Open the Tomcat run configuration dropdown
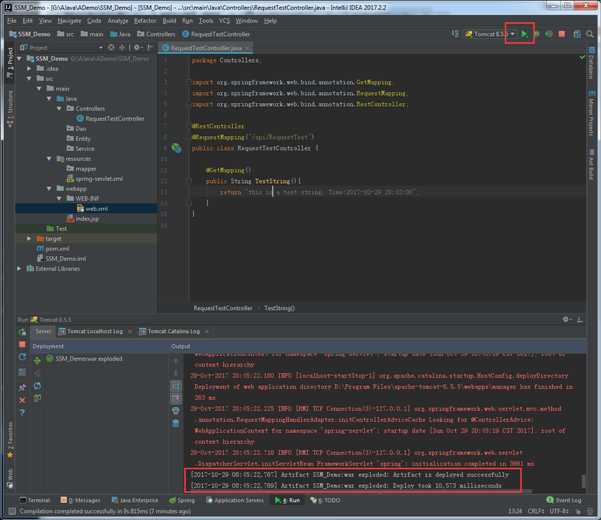This screenshot has width=601, height=520. pyautogui.click(x=490, y=34)
